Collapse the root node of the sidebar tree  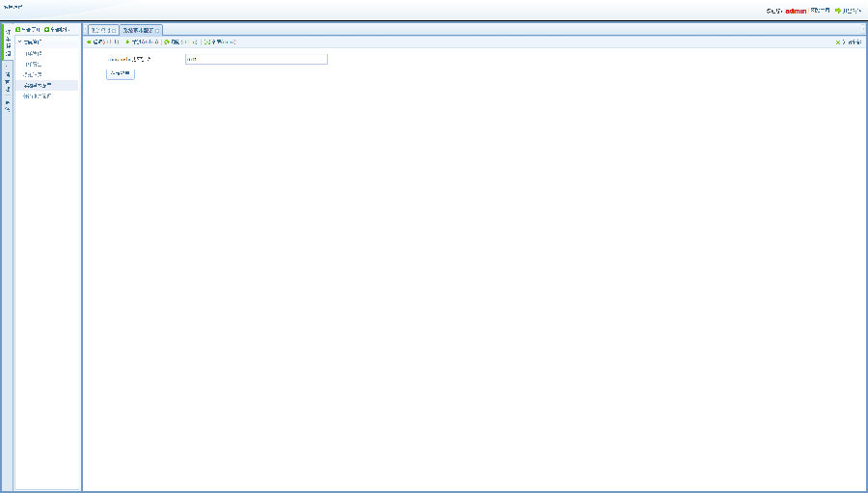click(19, 42)
